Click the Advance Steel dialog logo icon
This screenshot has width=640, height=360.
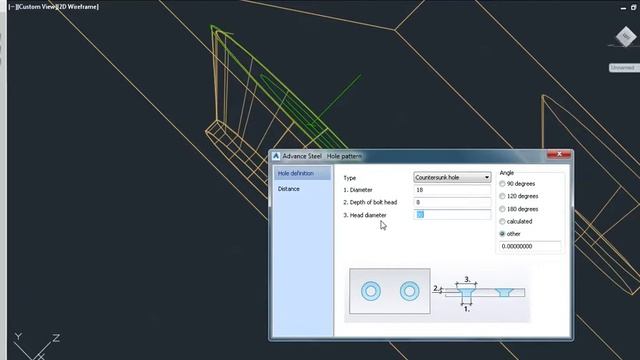pos(276,156)
